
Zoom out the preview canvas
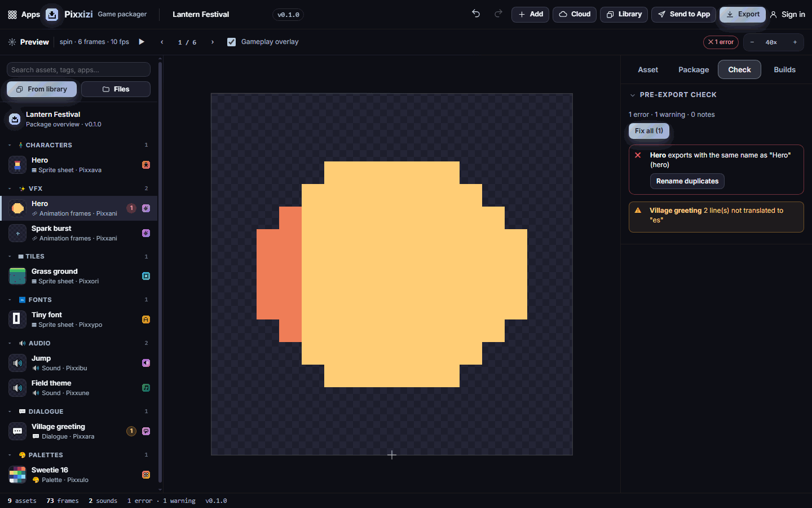[x=752, y=42]
